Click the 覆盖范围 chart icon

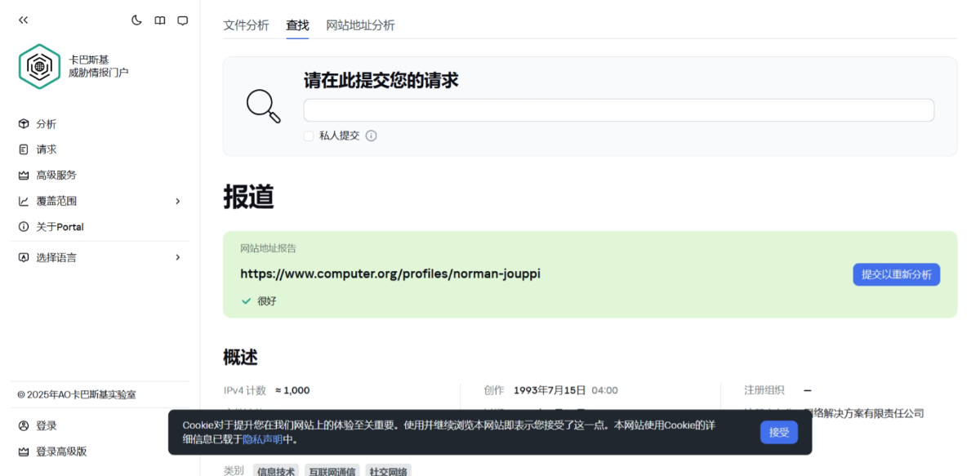coord(24,201)
